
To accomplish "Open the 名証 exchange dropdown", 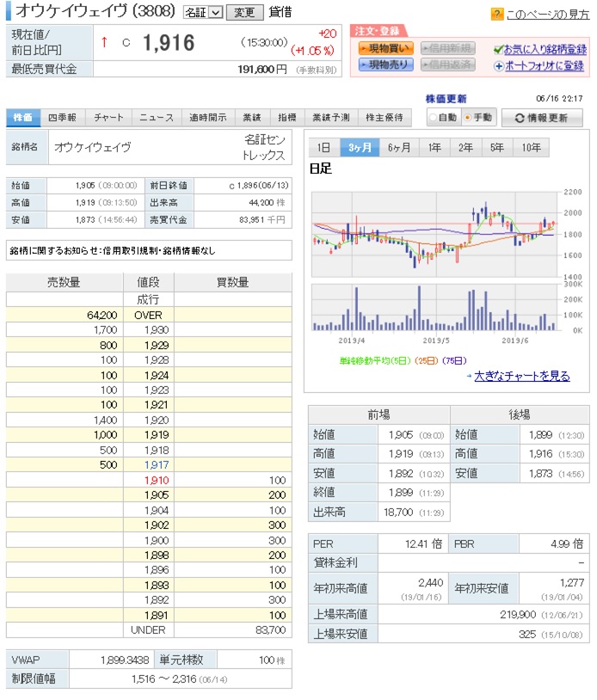I will pos(203,12).
